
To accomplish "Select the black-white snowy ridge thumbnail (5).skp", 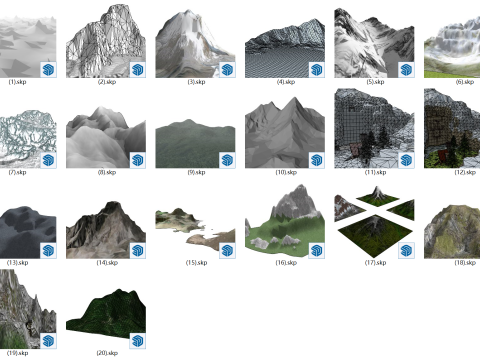I will (374, 43).
